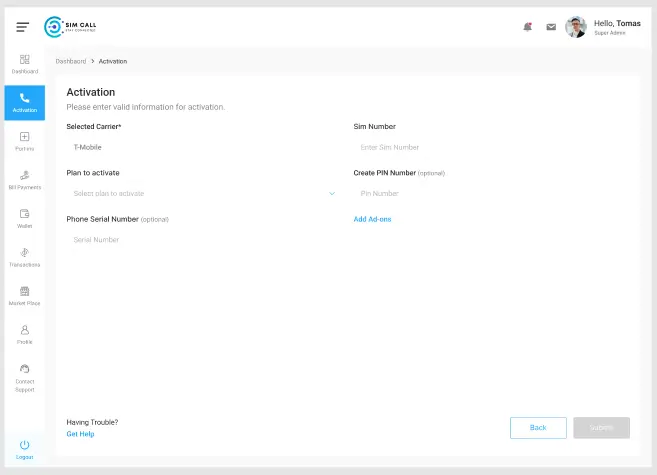The height and width of the screenshot is (475, 657).
Task: Open Portins from the sidebar
Action: click(25, 141)
